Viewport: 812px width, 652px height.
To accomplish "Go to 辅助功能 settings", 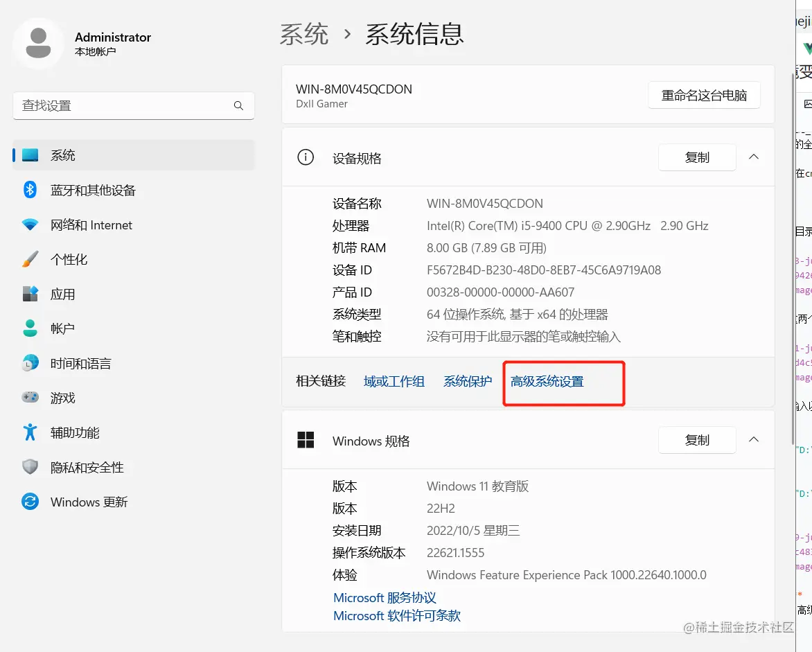I will [134, 432].
